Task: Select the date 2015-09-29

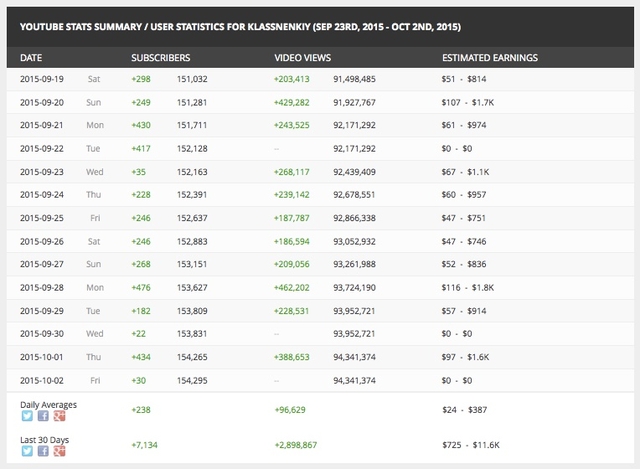Action: [x=42, y=311]
